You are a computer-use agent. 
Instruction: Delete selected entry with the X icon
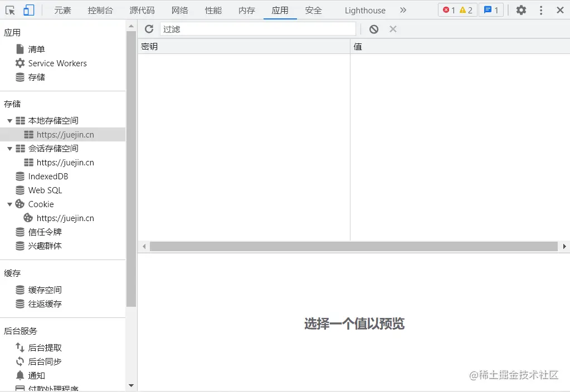tap(393, 29)
